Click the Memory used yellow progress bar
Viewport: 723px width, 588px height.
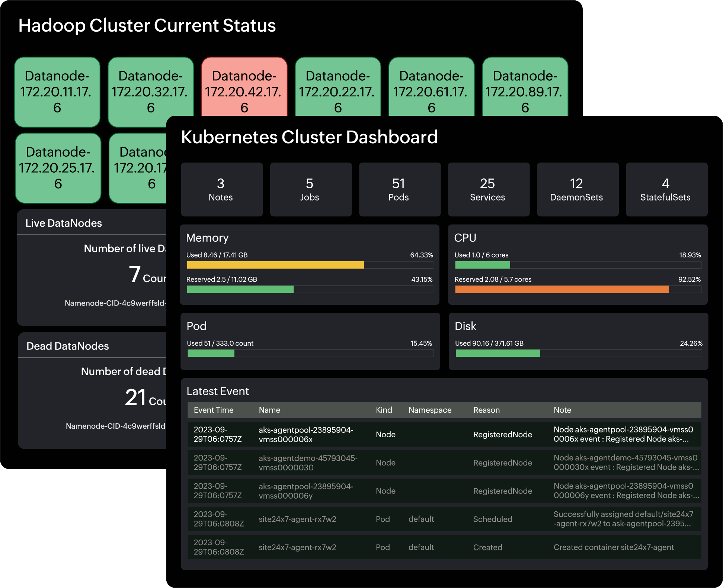click(275, 265)
